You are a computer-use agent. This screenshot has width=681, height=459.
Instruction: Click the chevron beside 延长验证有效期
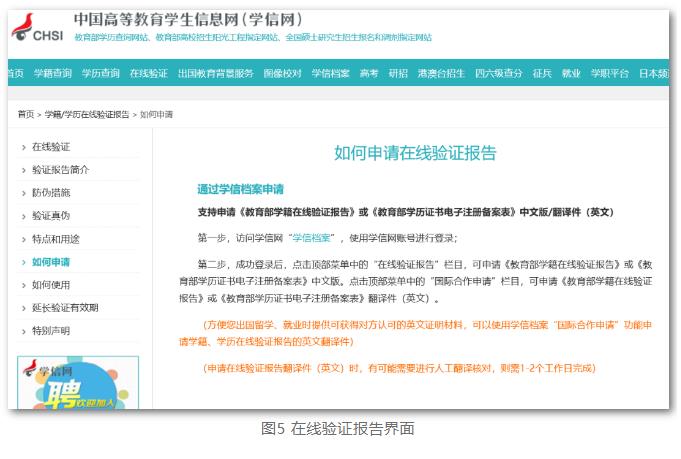23,309
